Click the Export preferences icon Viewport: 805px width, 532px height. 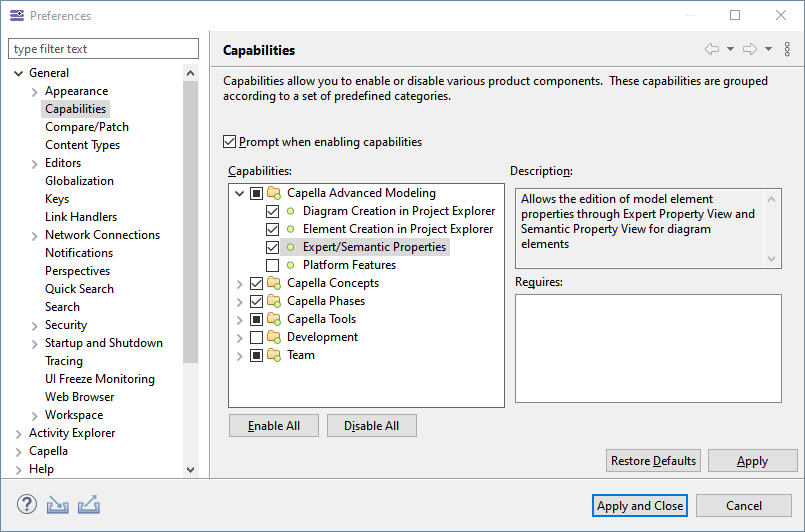point(89,505)
